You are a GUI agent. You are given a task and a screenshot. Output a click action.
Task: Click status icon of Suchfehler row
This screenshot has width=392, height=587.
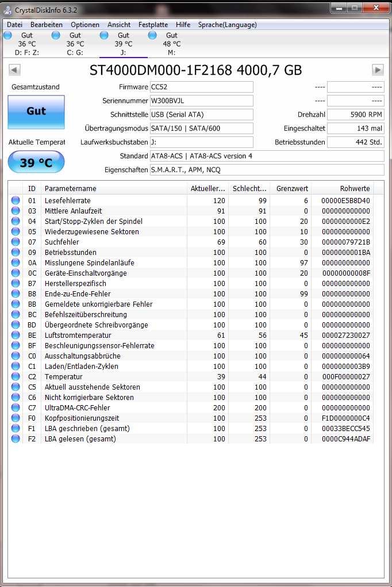tap(16, 242)
